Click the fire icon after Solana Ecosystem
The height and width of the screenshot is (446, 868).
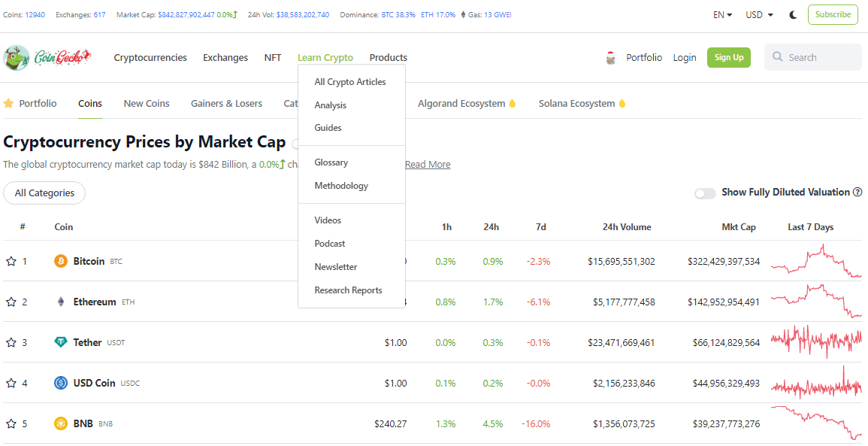622,104
